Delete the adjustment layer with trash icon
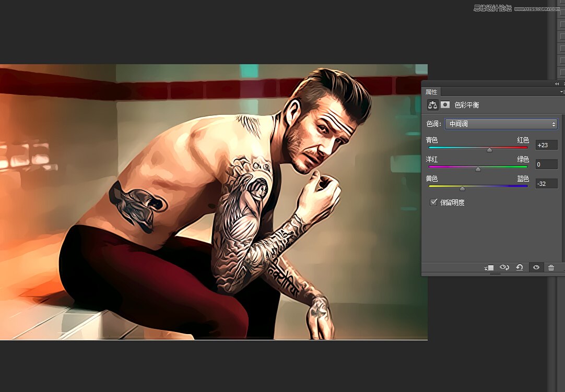The image size is (565, 392). (x=551, y=267)
